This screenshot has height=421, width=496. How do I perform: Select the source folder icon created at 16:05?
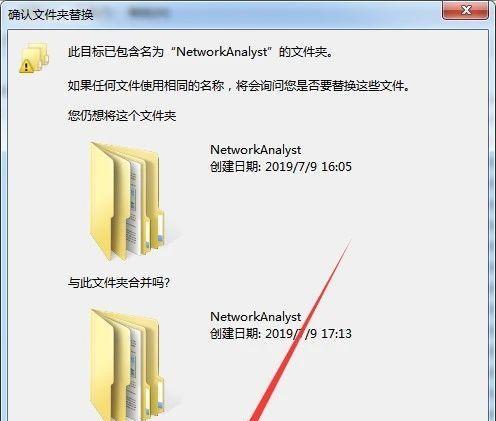click(127, 202)
